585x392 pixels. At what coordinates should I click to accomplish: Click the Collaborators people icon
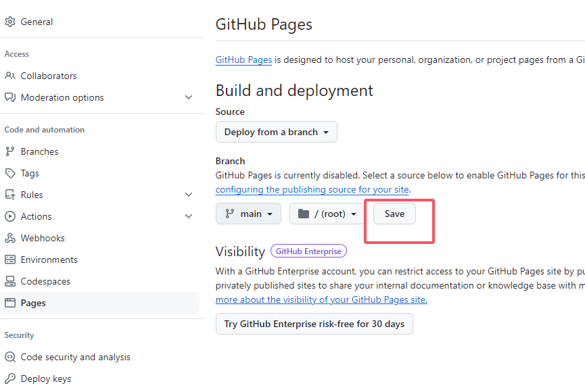[10, 76]
